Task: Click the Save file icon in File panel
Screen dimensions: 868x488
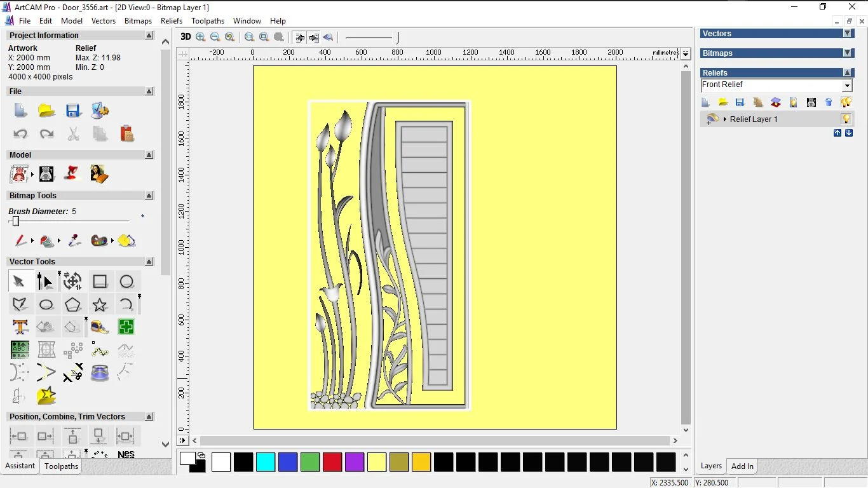Action: tap(73, 111)
